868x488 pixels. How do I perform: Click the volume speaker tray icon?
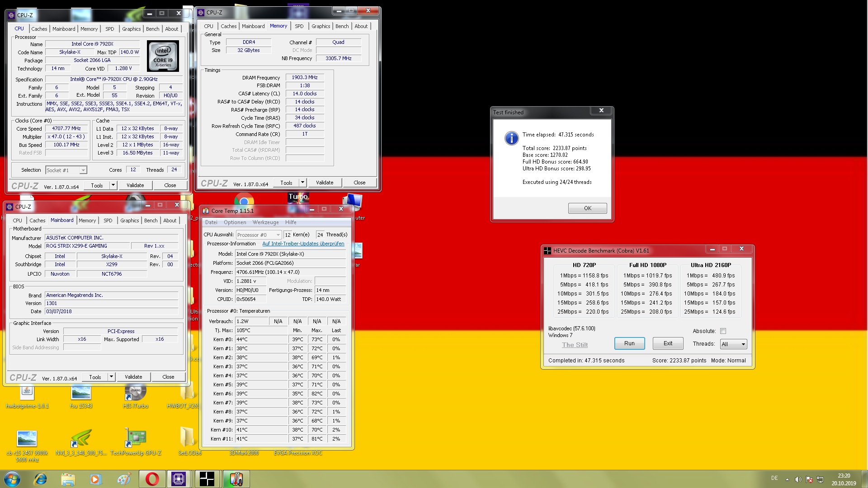798,479
